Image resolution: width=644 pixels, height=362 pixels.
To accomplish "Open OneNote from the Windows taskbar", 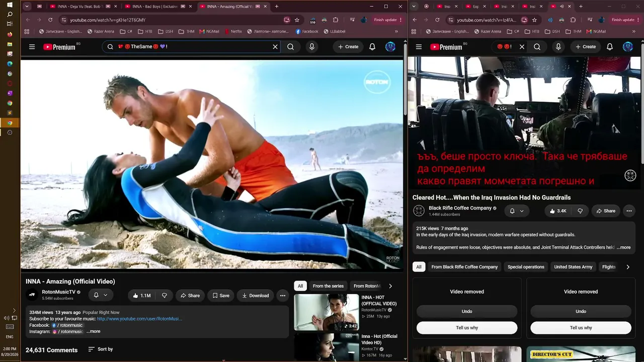I will tap(10, 93).
